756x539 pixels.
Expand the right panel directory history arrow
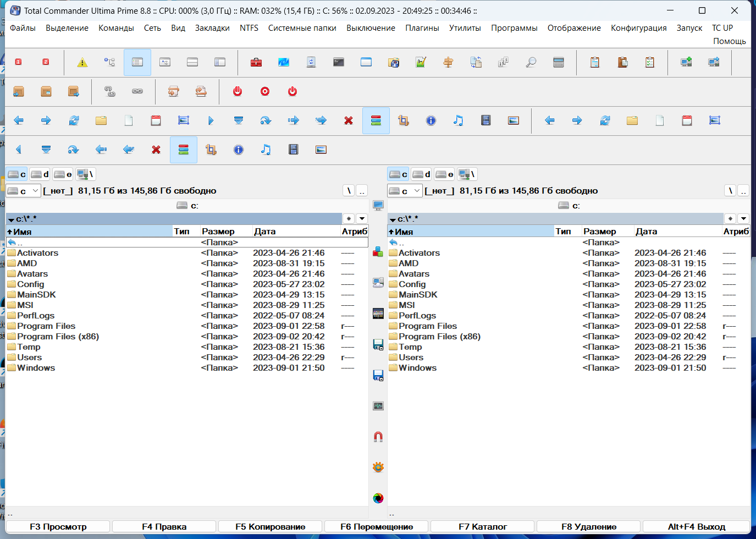pos(743,218)
